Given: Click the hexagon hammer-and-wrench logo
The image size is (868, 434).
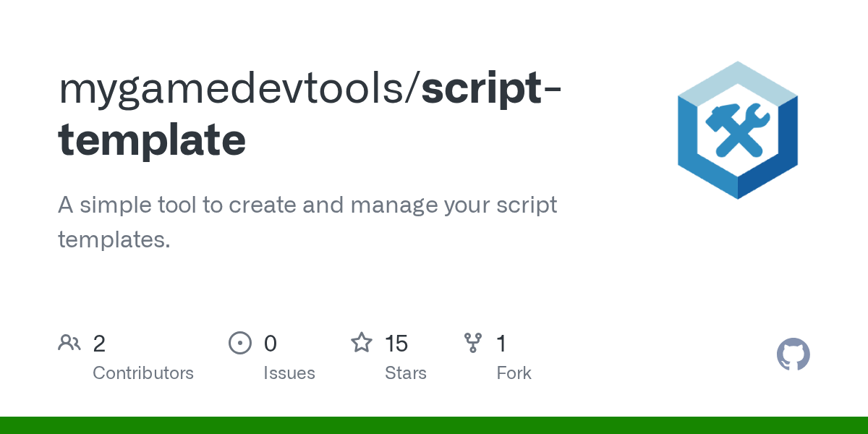Looking at the screenshot, I should [738, 130].
